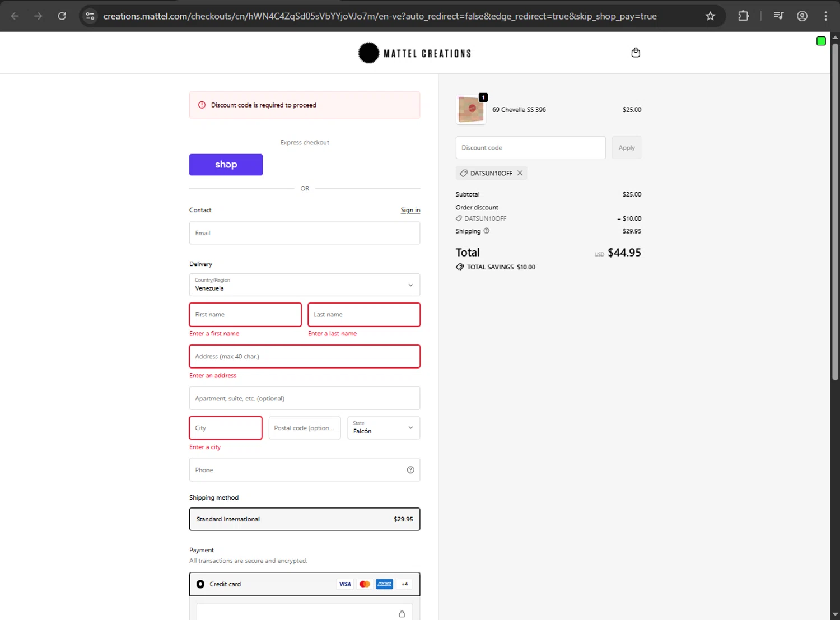The image size is (840, 620).
Task: Click the Sign in link
Action: 410,211
